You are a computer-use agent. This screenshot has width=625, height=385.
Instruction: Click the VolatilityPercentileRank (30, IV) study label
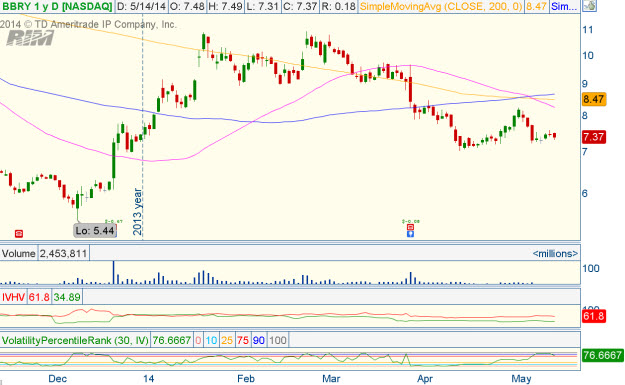tap(75, 340)
